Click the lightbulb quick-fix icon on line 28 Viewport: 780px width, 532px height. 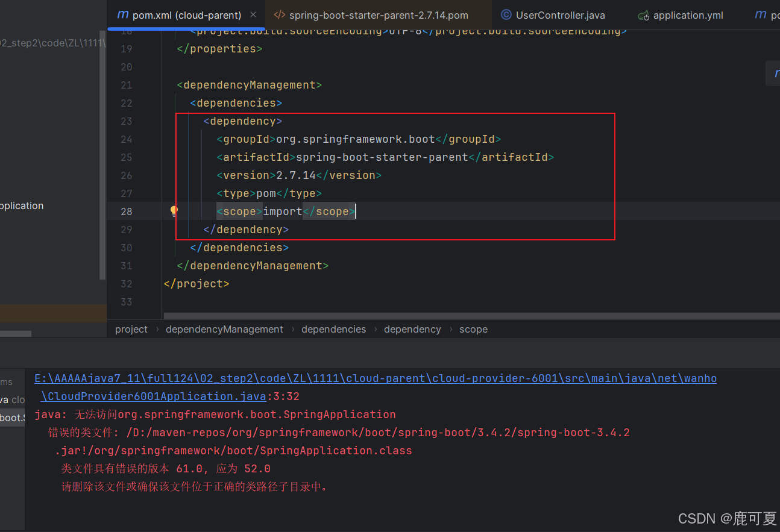[174, 210]
